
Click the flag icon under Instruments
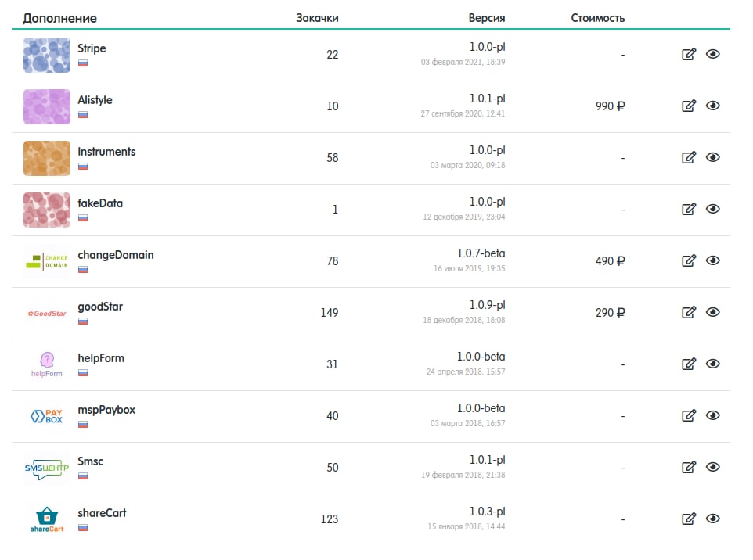coord(83,167)
